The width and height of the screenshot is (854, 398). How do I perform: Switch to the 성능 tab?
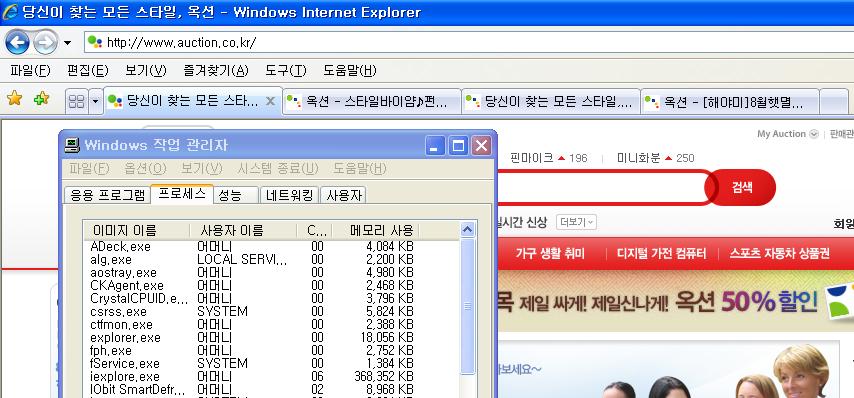[x=236, y=195]
